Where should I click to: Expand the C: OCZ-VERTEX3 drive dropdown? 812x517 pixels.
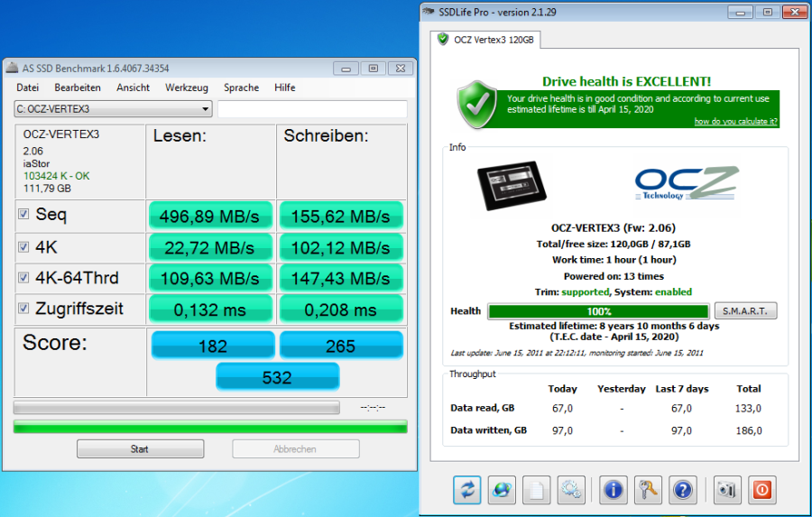[x=113, y=109]
